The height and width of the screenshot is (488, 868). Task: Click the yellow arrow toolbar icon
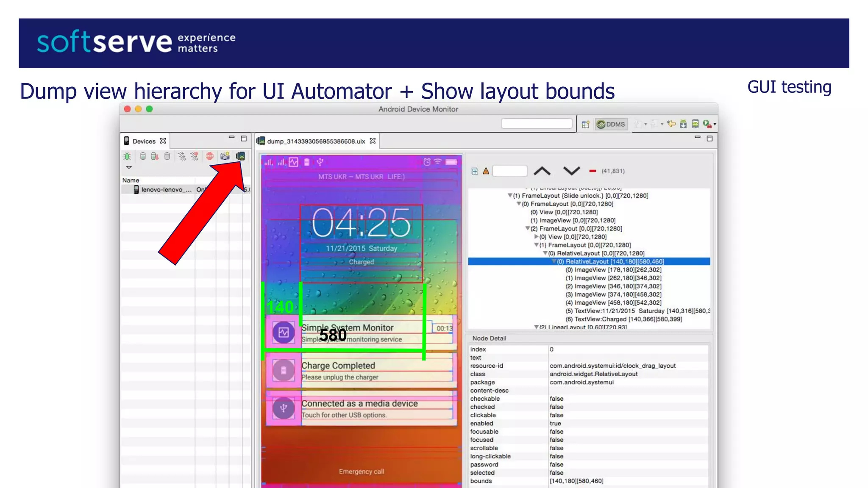tap(671, 124)
